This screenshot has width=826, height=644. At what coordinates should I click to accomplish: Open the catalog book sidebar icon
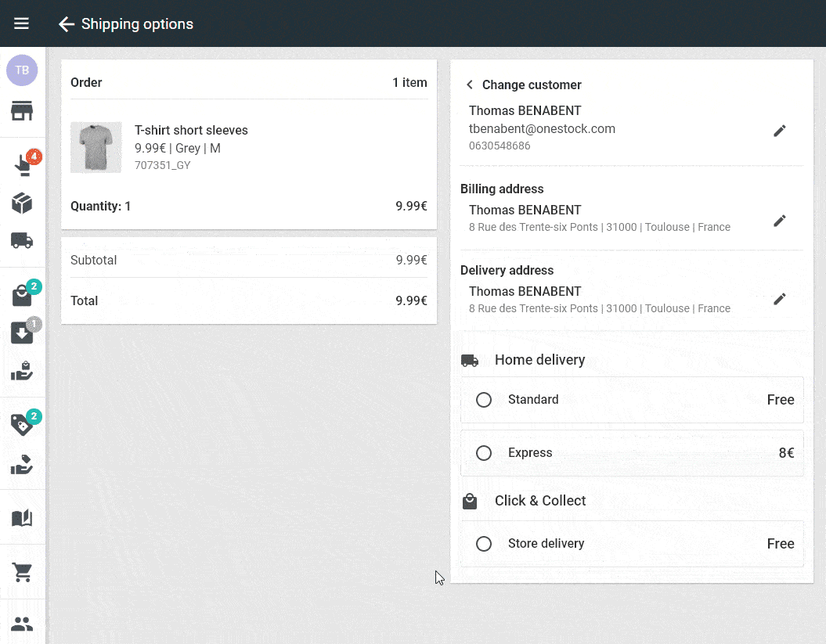click(22, 518)
